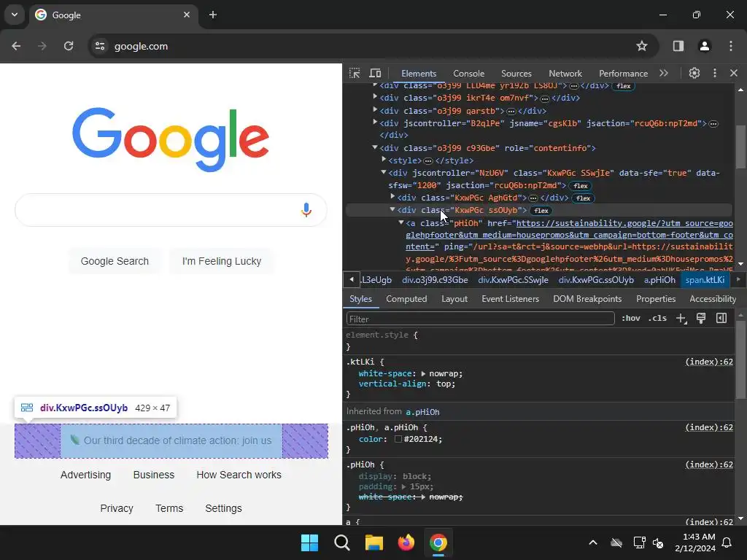This screenshot has height=560, width=747.
Task: Switch to the Performance tab
Action: (623, 74)
